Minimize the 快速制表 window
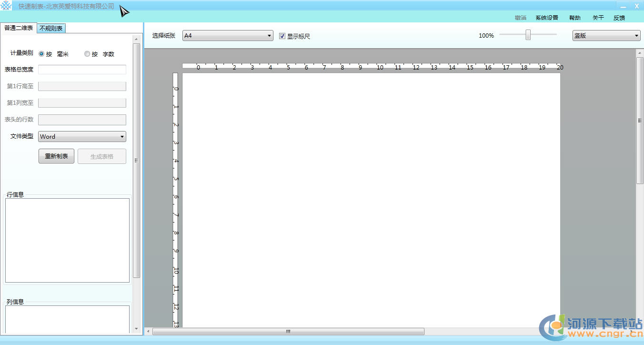 click(x=623, y=6)
